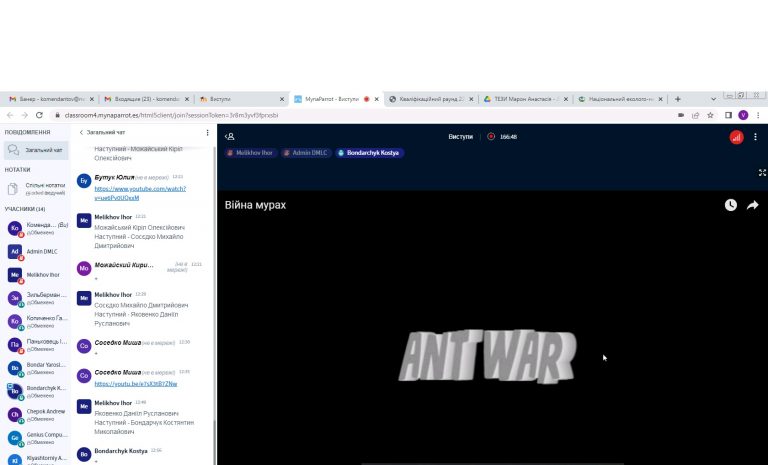This screenshot has width=768, height=465.
Task: Open the youtube.com/watch link from Бутук Юлия
Action: pyautogui.click(x=140, y=192)
